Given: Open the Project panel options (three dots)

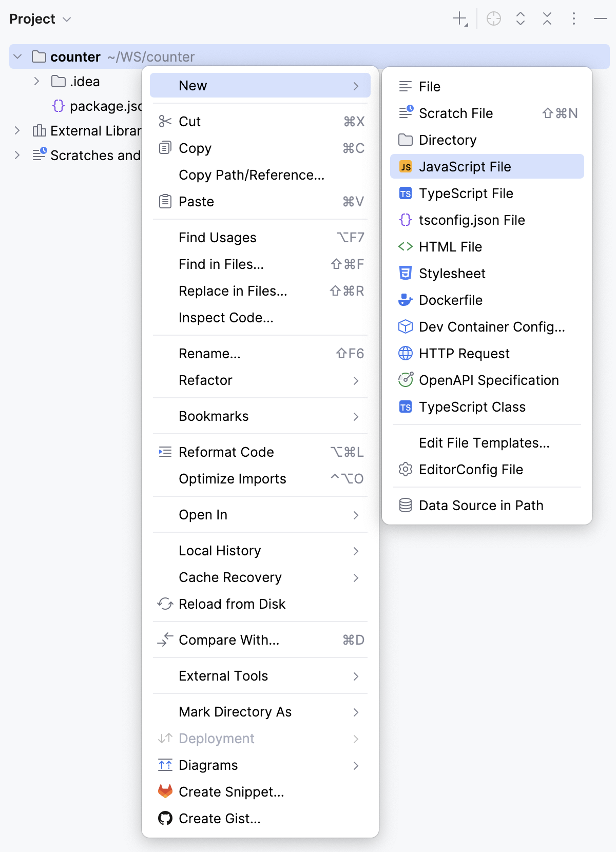Looking at the screenshot, I should point(574,19).
